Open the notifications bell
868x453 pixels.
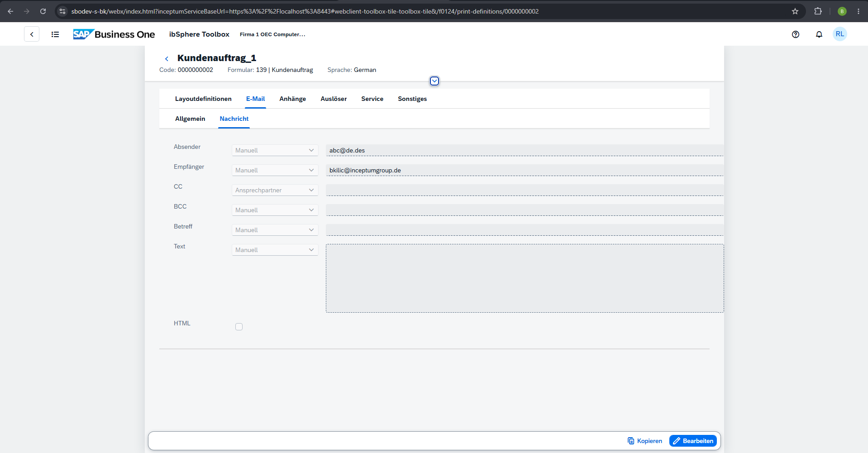(819, 34)
